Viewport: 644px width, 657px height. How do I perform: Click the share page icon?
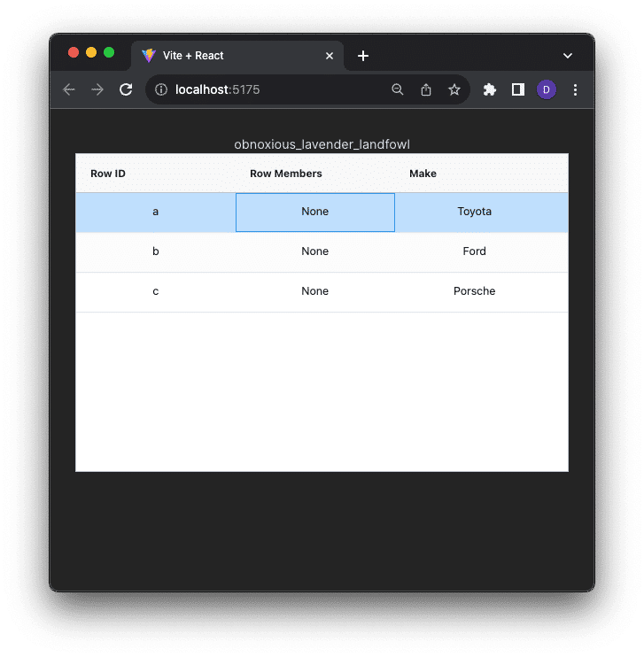point(426,89)
